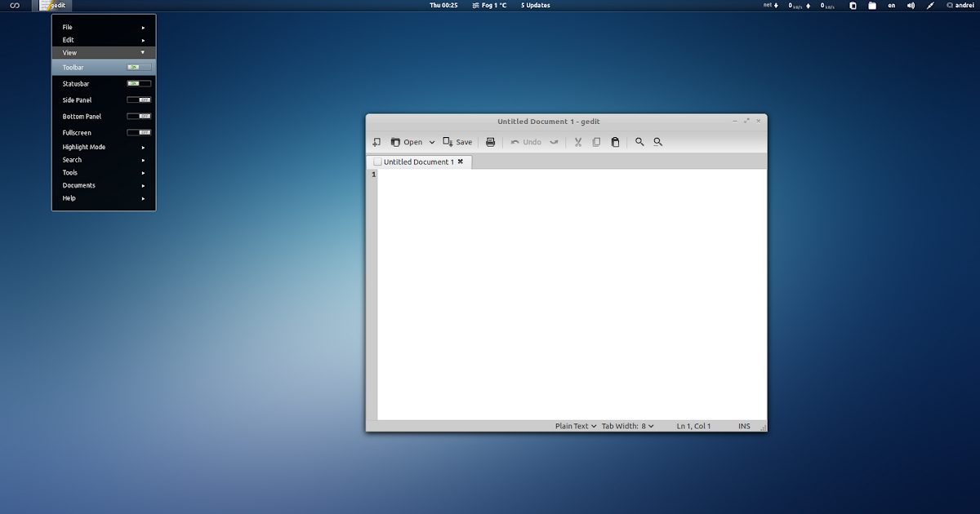Turn on the Fullscreen toggle
Screen dimensions: 980x514
[x=140, y=132]
